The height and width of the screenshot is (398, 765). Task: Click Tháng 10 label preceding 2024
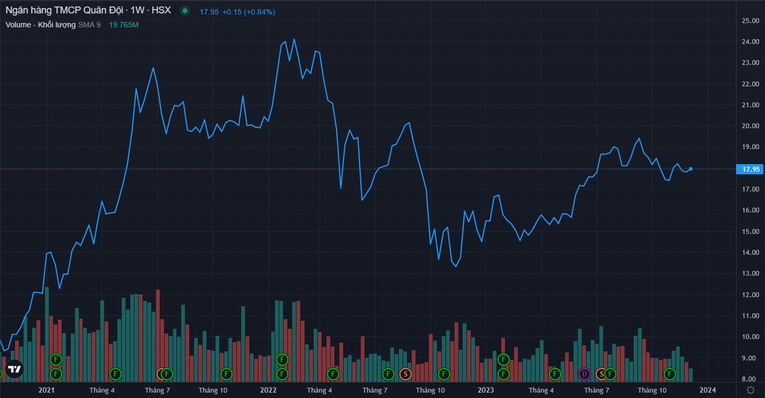(652, 390)
